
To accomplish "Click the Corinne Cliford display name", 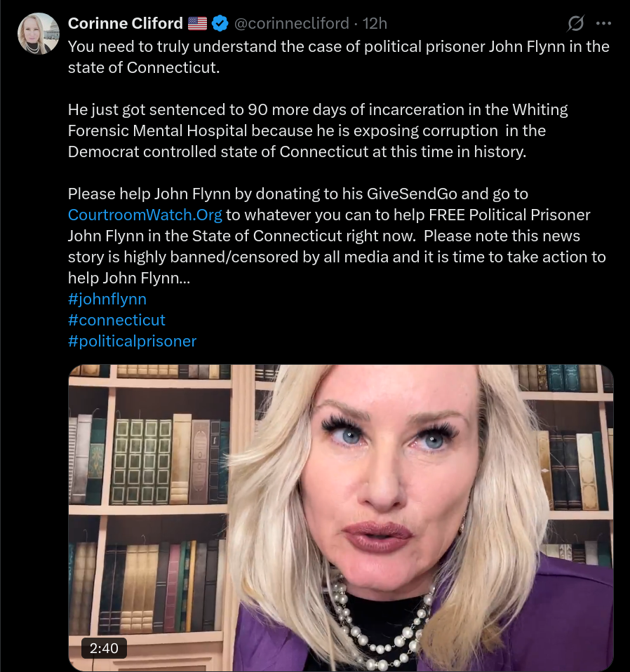I will (x=125, y=23).
